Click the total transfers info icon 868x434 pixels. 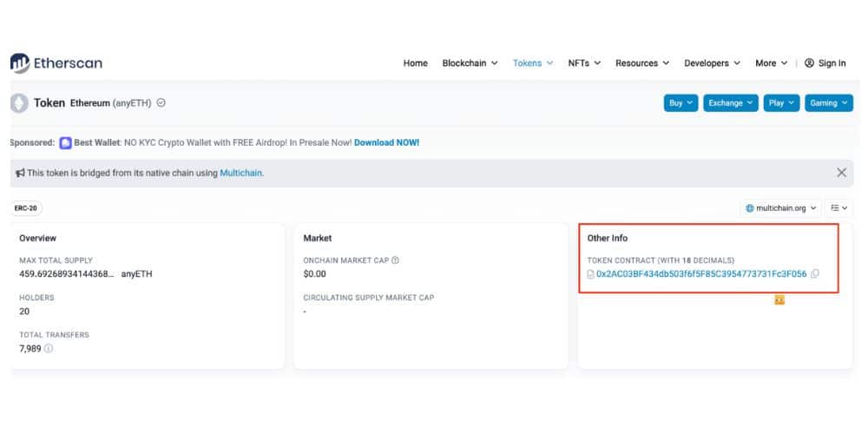click(x=49, y=349)
